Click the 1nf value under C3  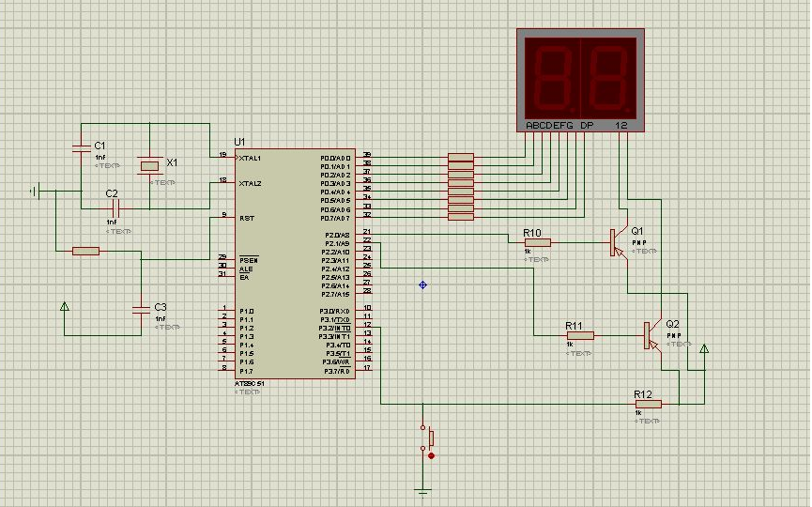[161, 319]
